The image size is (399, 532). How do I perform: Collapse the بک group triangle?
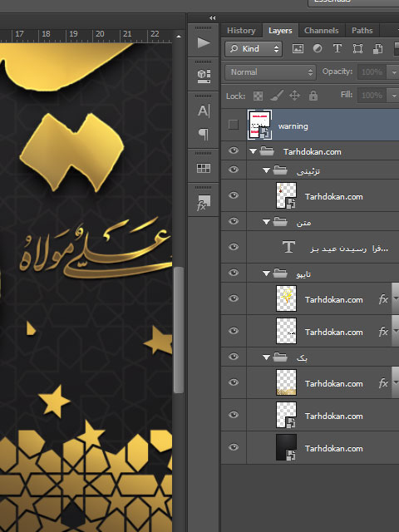click(266, 357)
